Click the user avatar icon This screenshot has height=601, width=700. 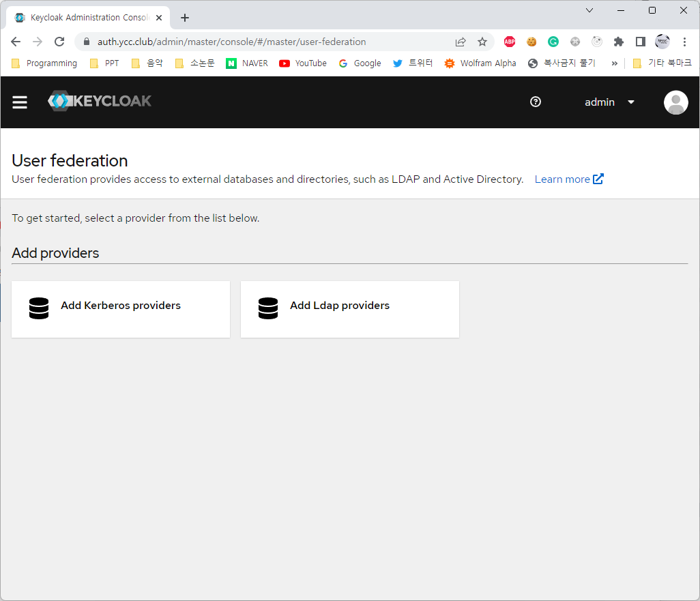click(x=675, y=102)
